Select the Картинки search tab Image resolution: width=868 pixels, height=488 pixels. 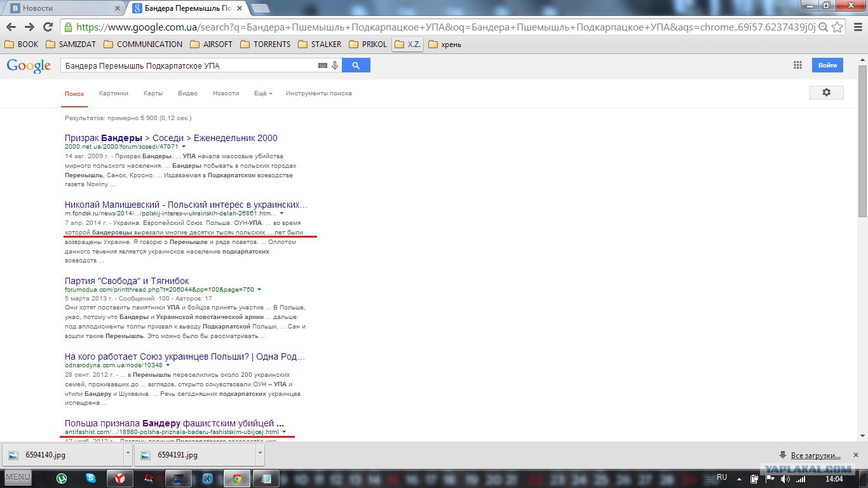click(x=114, y=93)
